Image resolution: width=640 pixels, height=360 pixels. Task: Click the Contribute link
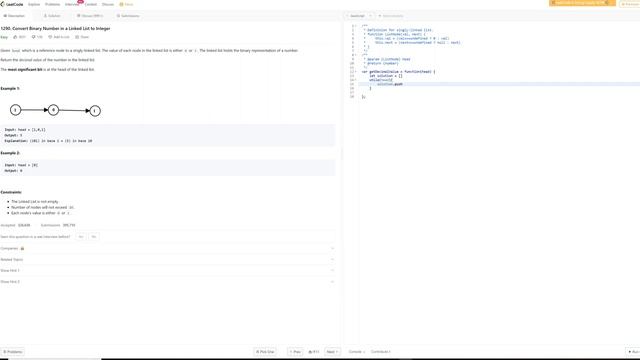[x=380, y=351]
